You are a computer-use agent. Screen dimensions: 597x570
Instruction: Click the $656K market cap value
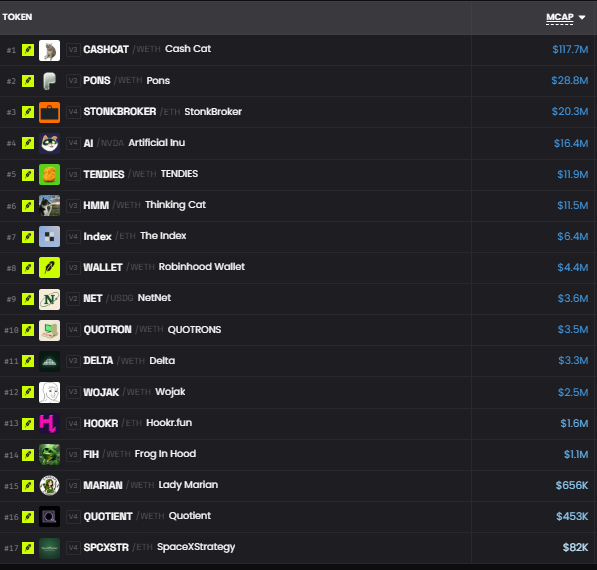pyautogui.click(x=571, y=485)
